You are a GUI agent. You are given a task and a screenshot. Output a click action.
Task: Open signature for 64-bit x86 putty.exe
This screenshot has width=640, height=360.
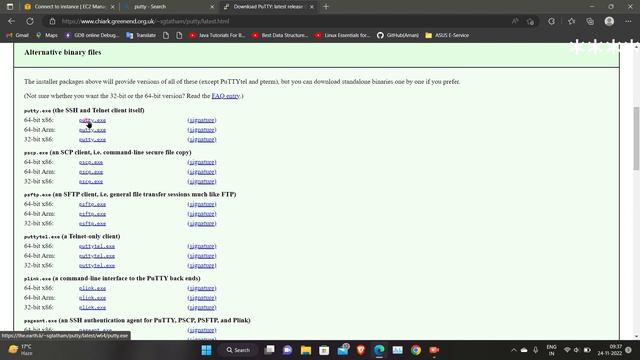(202, 120)
